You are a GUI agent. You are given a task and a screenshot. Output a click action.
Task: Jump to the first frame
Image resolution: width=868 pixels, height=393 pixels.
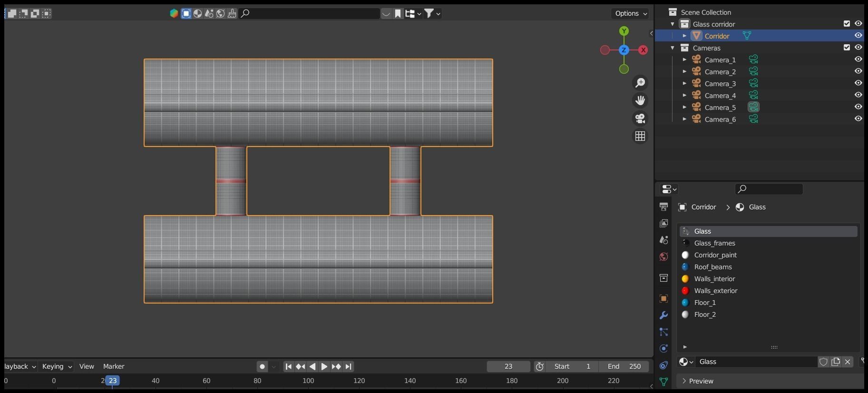[x=289, y=367]
